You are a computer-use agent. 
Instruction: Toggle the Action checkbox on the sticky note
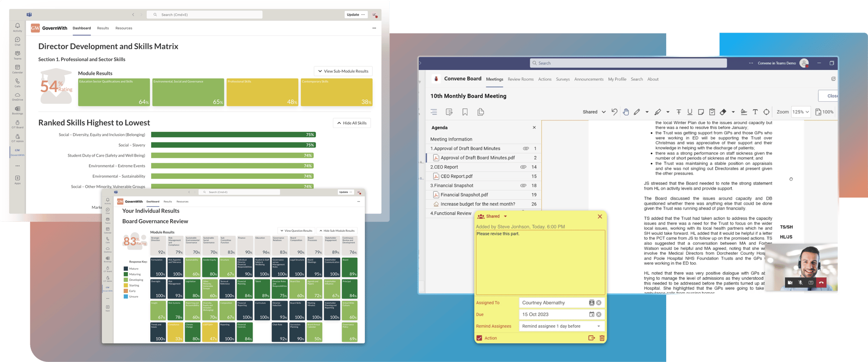pos(480,338)
